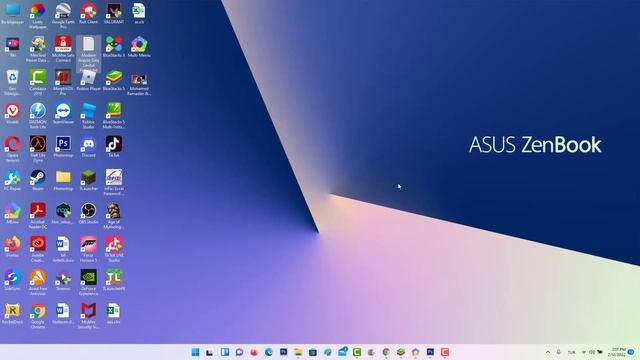Select Firefox shortcut on the desktop
This screenshot has width=640, height=360.
12,247
